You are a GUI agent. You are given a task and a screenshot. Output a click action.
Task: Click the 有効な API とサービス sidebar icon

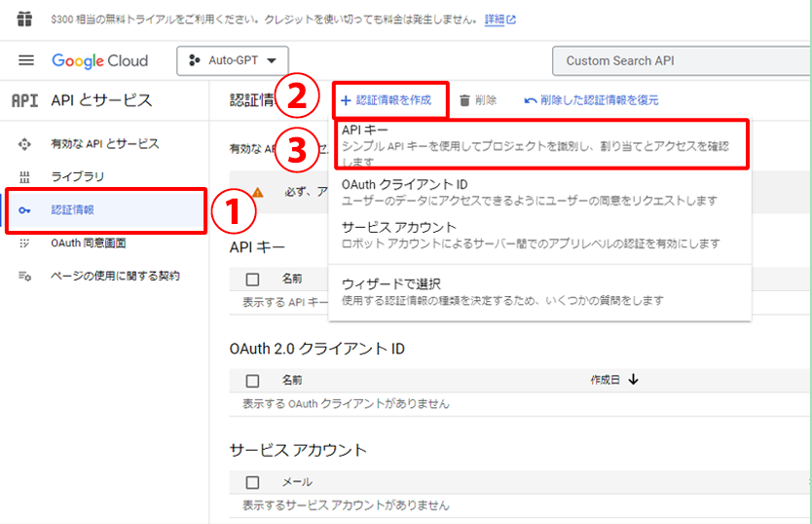pyautogui.click(x=25, y=144)
